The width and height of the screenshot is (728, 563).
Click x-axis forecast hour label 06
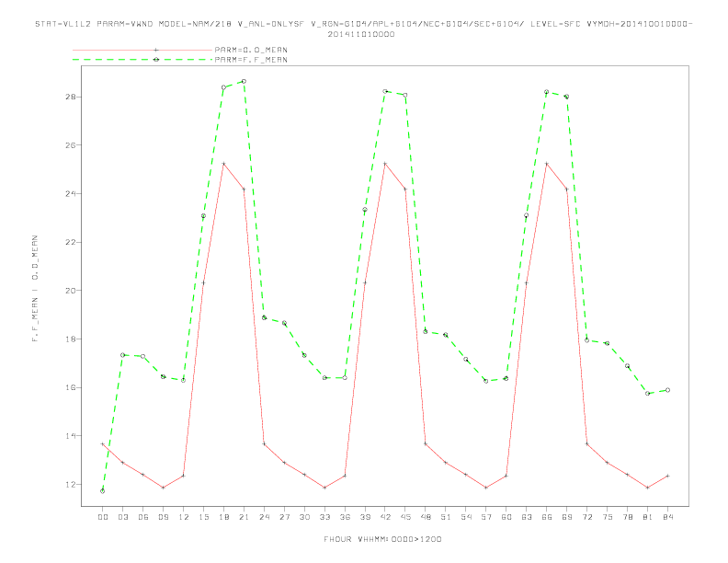point(143,517)
